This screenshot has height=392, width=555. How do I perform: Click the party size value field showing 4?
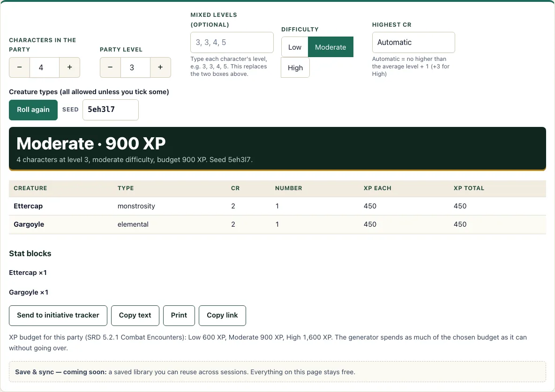pyautogui.click(x=44, y=67)
